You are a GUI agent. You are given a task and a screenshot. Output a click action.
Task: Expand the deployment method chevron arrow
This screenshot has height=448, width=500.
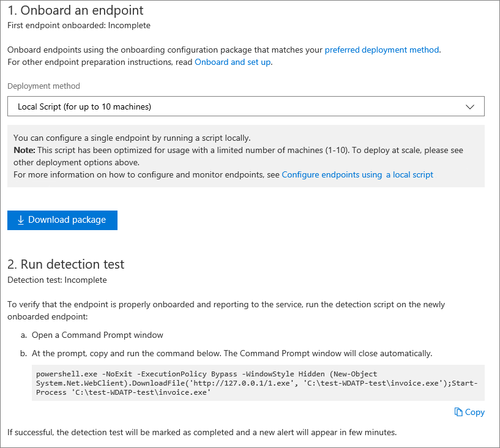pyautogui.click(x=470, y=106)
